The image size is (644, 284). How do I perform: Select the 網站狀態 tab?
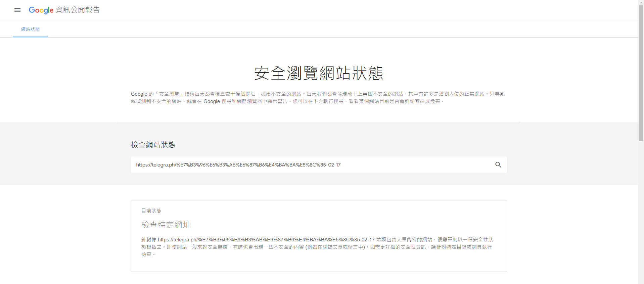click(x=30, y=29)
